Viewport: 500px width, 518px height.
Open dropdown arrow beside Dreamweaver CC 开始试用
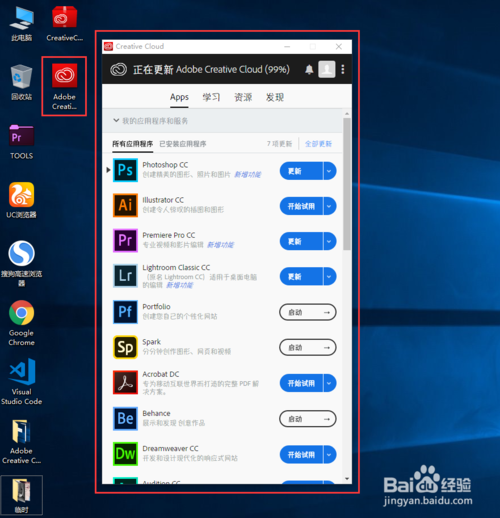[329, 455]
